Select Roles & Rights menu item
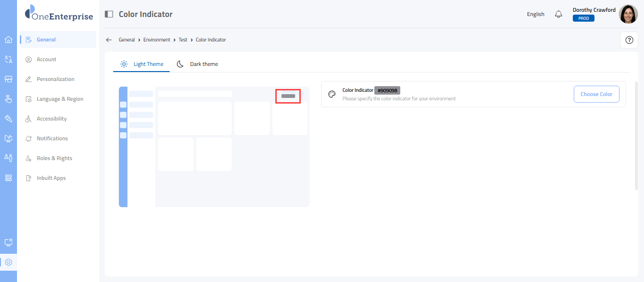 click(54, 158)
